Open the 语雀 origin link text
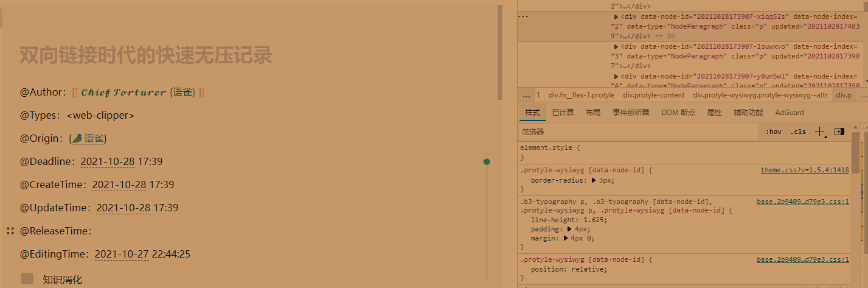 [94, 139]
